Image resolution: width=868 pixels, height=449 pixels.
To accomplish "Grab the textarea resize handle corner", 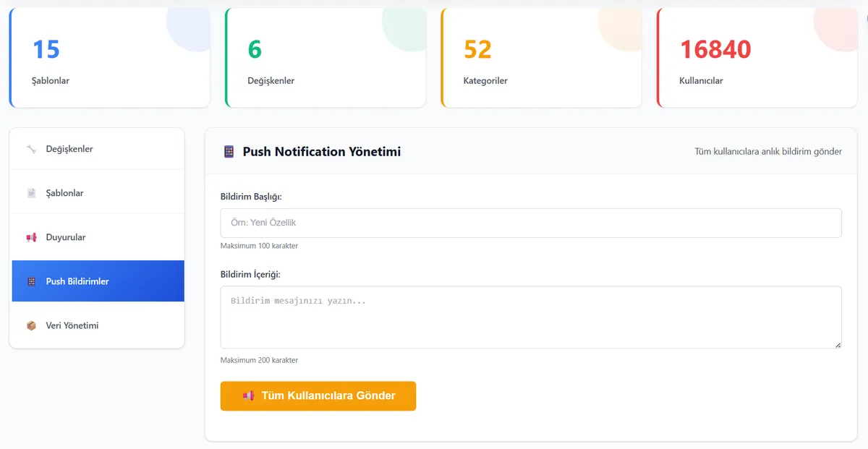I will [838, 345].
